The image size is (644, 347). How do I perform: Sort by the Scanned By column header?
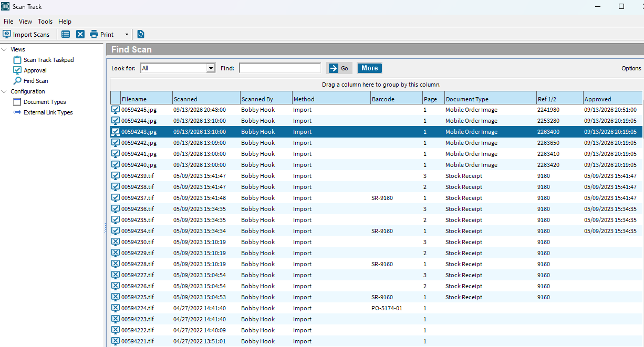pos(266,99)
